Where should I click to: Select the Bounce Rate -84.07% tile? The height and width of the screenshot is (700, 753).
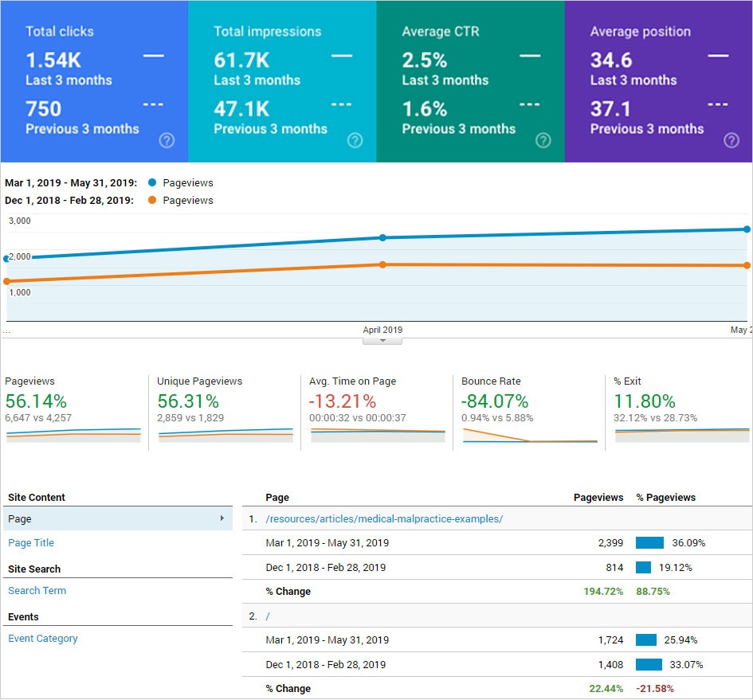coord(530,413)
